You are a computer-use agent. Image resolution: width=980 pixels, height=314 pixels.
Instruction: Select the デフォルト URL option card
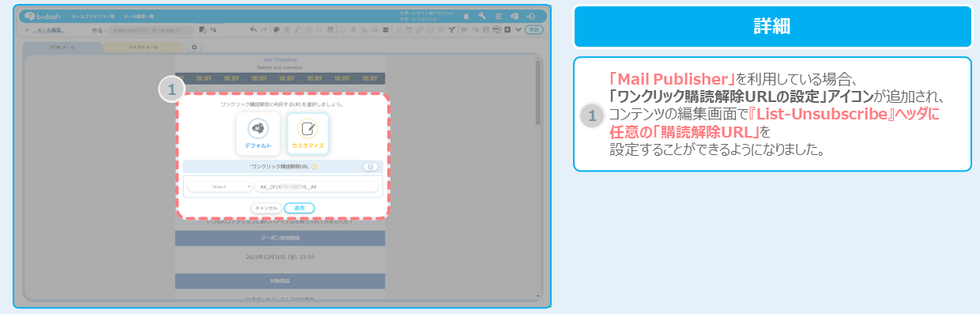pos(258,133)
